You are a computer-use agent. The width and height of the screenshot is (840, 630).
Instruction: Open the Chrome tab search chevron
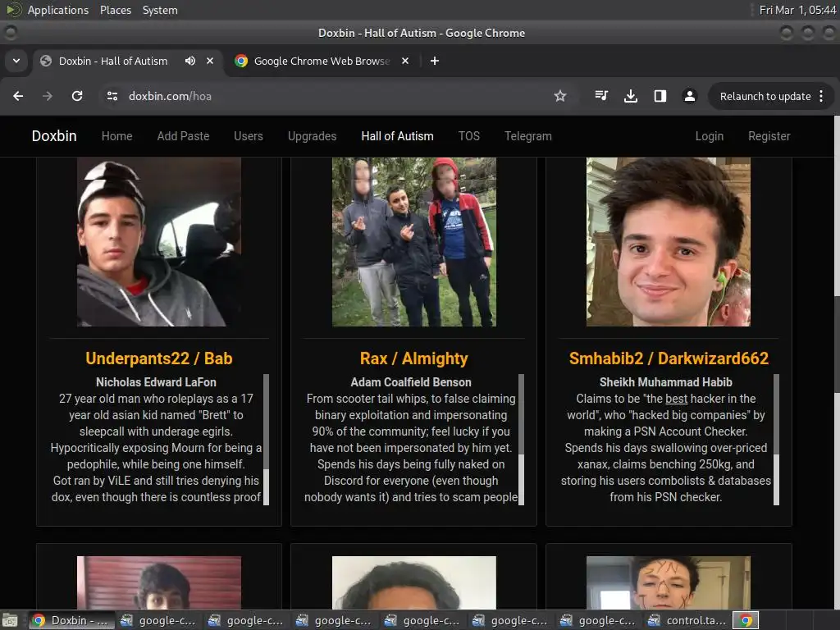tap(16, 61)
